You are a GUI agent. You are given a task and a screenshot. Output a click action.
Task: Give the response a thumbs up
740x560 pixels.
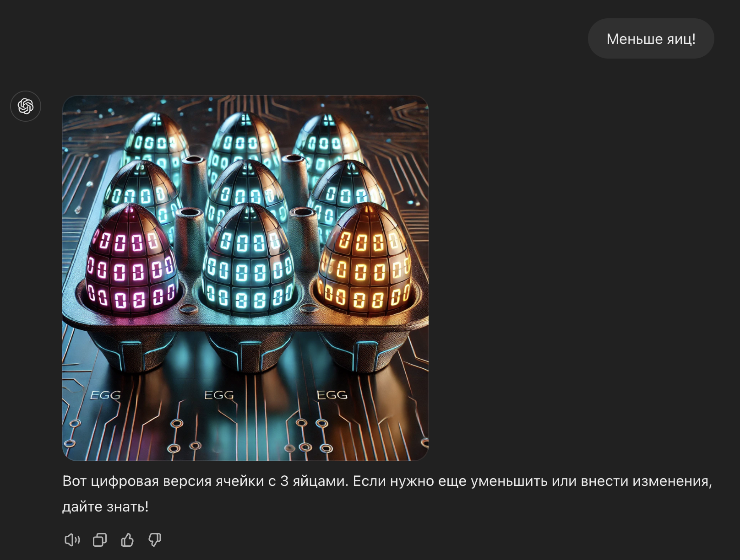pos(127,540)
